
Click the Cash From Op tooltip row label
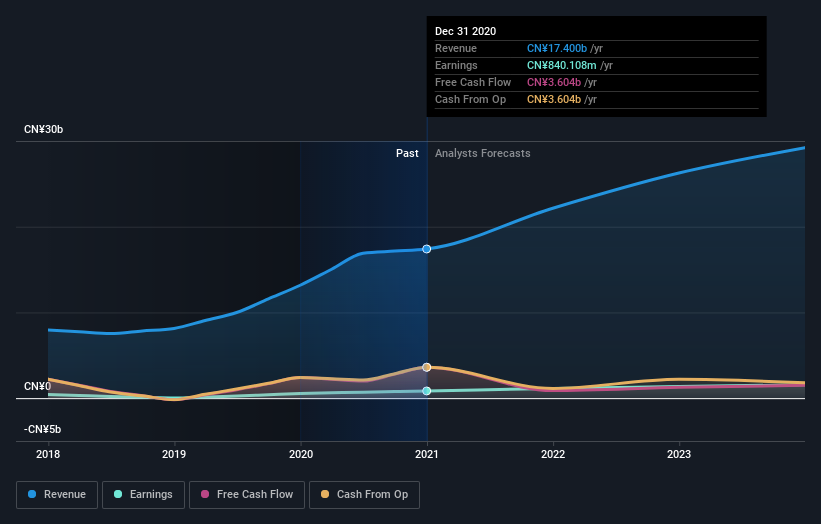(471, 99)
